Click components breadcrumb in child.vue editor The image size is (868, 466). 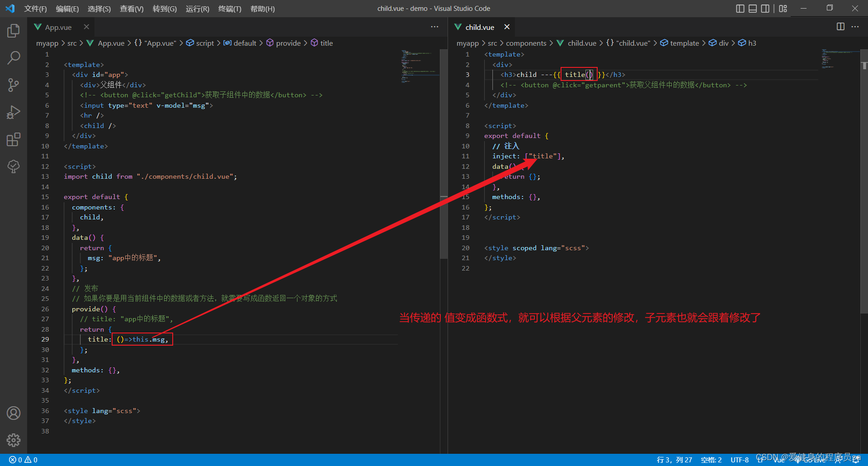(526, 43)
